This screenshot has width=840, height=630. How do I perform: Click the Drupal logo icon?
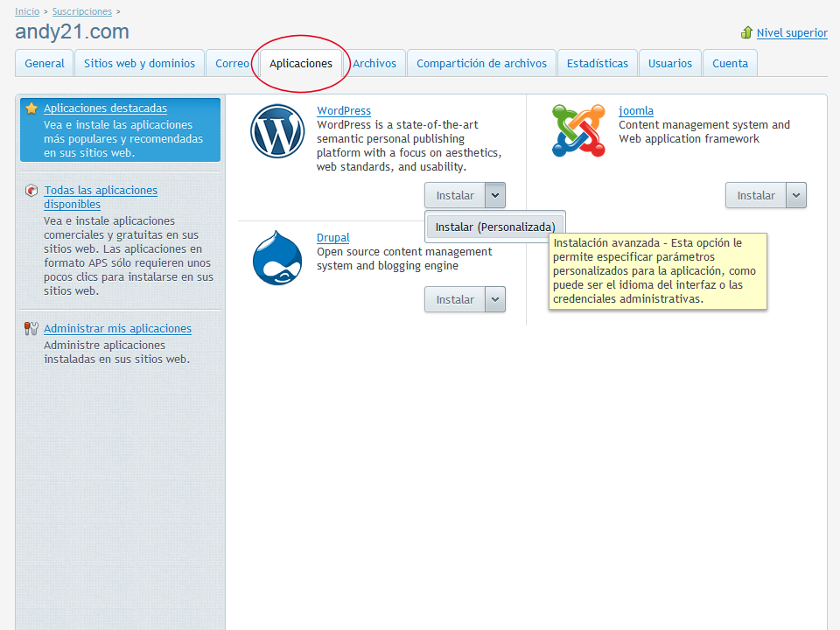(x=277, y=257)
